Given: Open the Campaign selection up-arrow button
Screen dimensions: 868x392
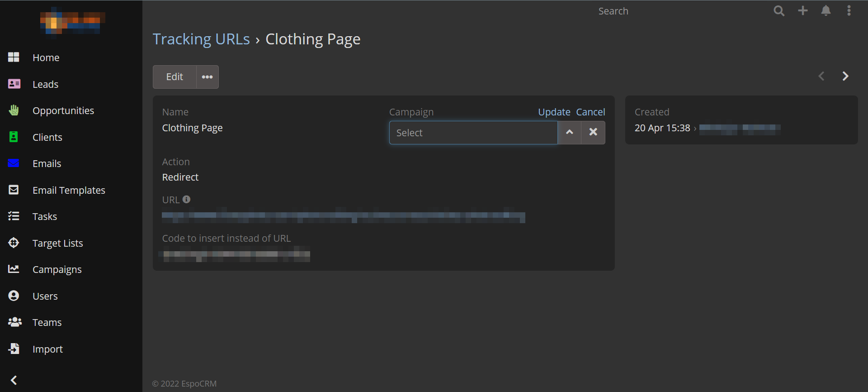Looking at the screenshot, I should click(x=570, y=132).
